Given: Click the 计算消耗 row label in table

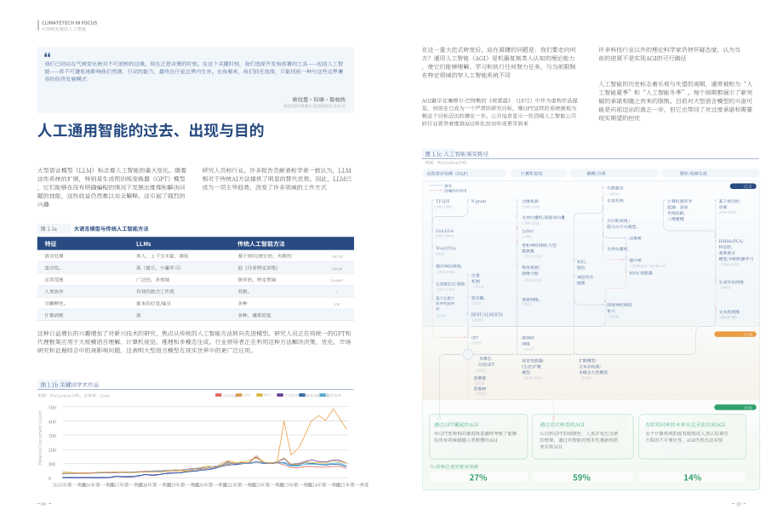Looking at the screenshot, I should [54, 315].
